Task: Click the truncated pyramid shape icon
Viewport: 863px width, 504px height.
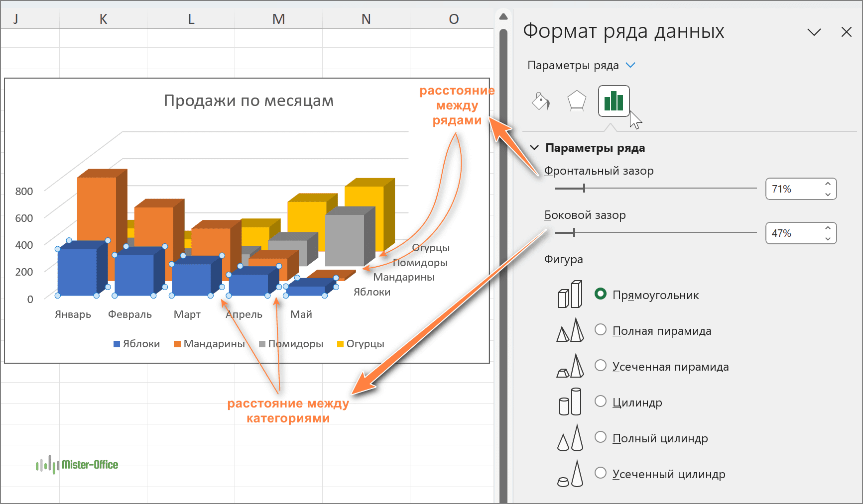Action: 570,366
